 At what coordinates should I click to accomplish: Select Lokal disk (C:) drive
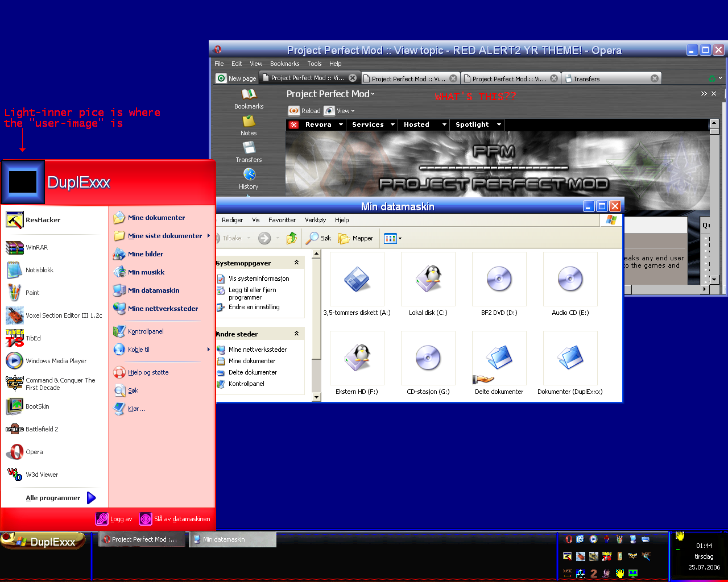click(x=428, y=285)
